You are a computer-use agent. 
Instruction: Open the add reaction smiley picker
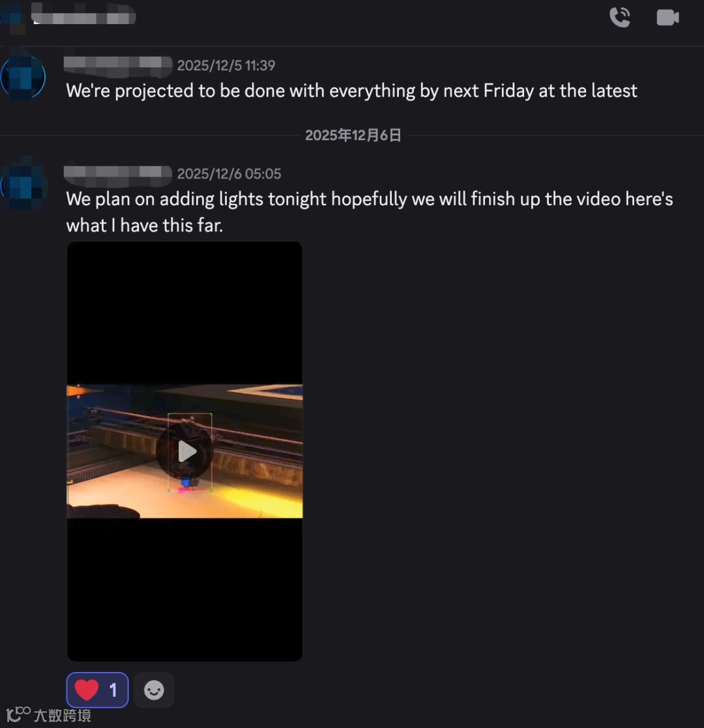pos(154,690)
